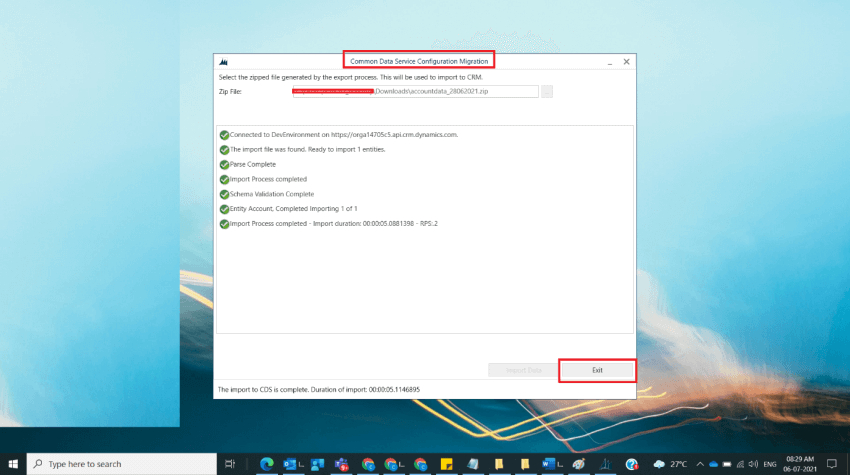Close the Configuration Migration dialog
Viewport: 850px width, 475px height.
point(626,62)
